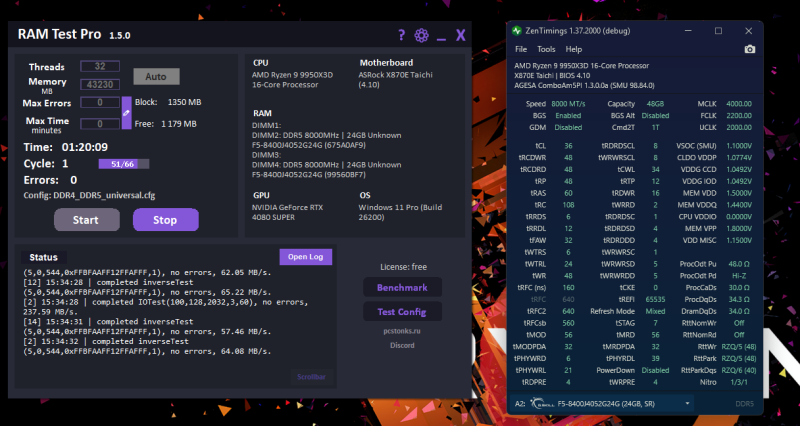Click the Auto button
Viewport: 800px width, 426px height.
[x=156, y=77]
